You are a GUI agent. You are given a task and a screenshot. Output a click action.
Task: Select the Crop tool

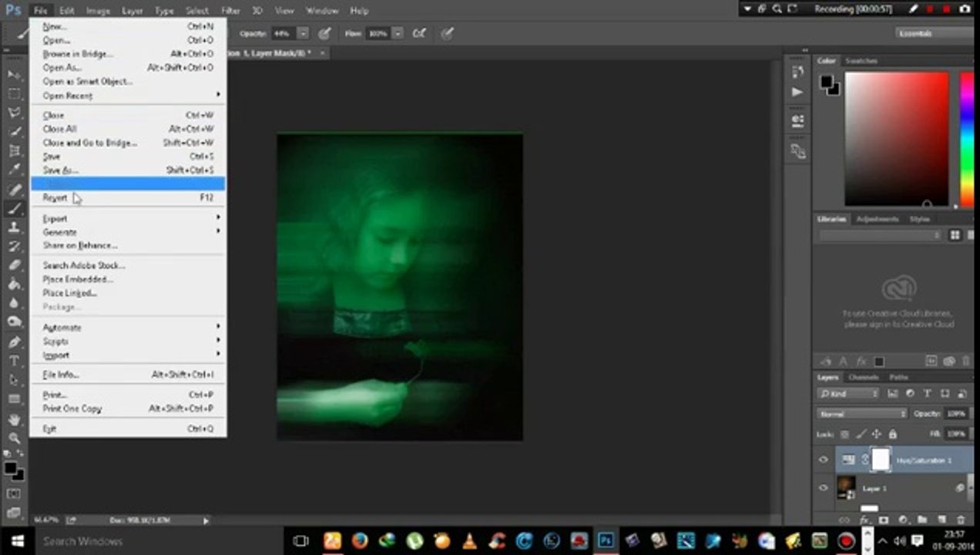[14, 151]
